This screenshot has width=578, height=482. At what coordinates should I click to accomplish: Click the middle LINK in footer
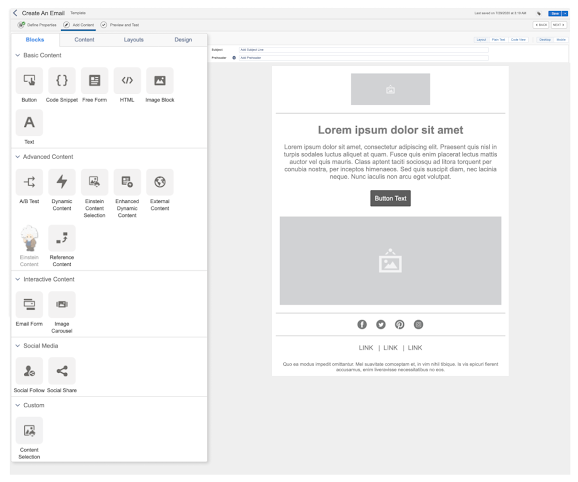click(390, 348)
